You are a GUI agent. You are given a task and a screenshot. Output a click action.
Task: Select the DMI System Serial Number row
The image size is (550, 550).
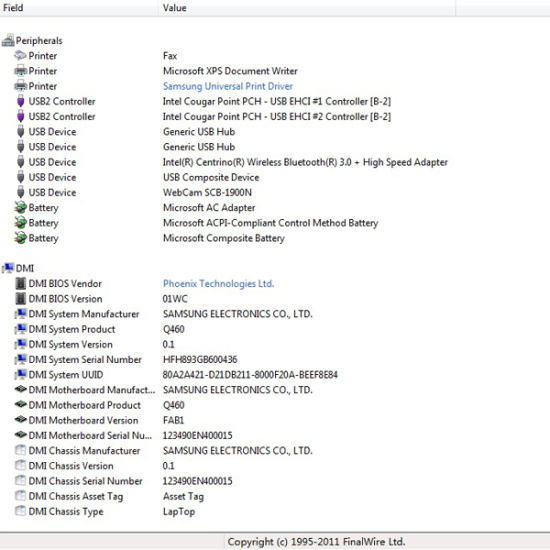275,359
